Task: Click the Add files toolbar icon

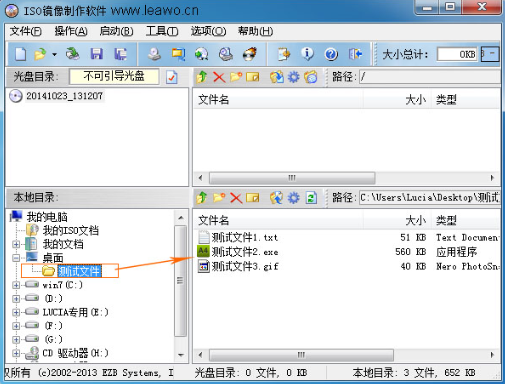Action: pyautogui.click(x=284, y=54)
